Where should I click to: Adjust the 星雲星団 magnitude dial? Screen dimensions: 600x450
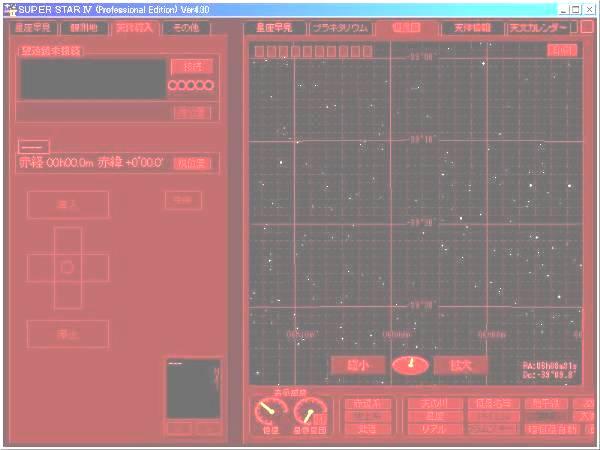[311, 412]
